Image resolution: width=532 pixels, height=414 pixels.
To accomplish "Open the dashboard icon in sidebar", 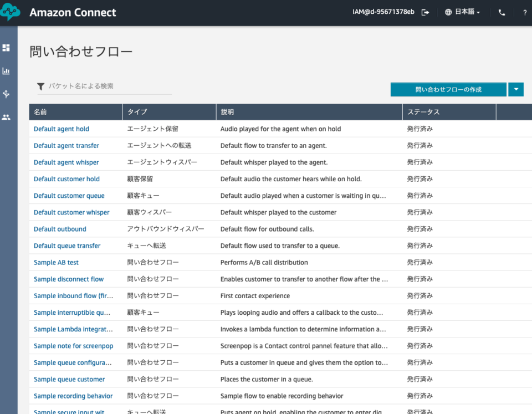I will pyautogui.click(x=6, y=48).
